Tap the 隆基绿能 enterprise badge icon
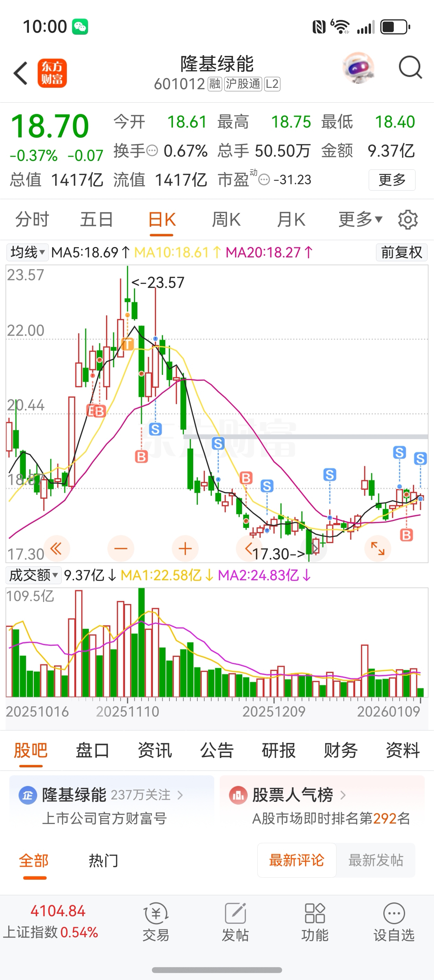434x980 pixels. click(28, 796)
